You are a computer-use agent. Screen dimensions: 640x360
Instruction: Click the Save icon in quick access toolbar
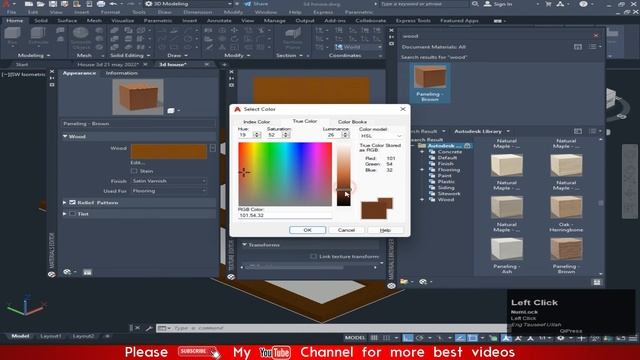[53, 4]
